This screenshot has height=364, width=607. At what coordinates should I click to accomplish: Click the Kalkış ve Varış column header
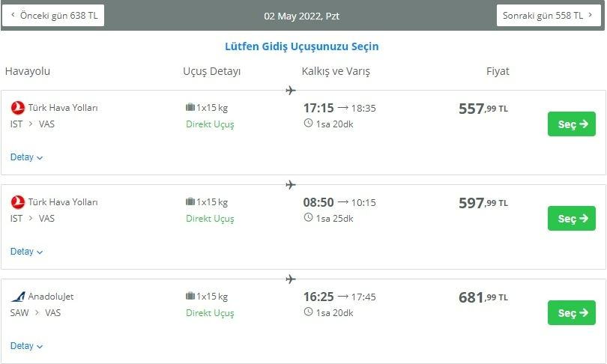pyautogui.click(x=336, y=71)
